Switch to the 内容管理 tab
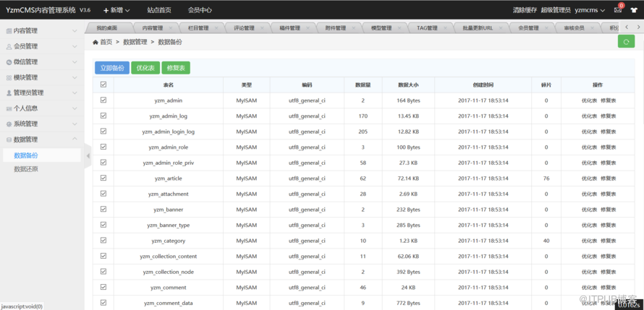The image size is (644, 310). coord(153,28)
